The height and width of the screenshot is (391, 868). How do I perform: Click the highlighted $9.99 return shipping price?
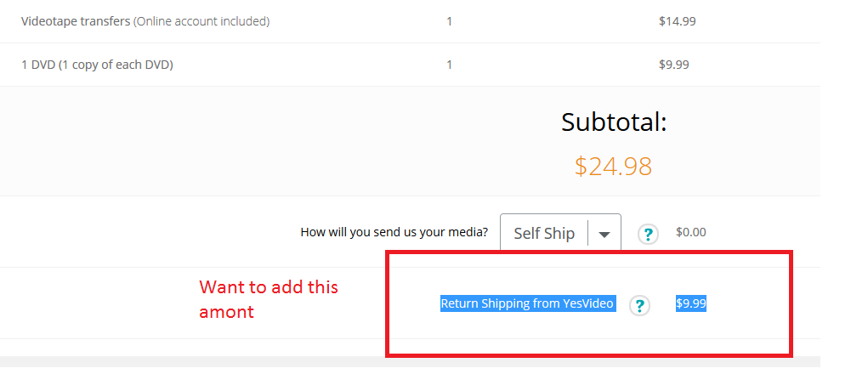[690, 303]
